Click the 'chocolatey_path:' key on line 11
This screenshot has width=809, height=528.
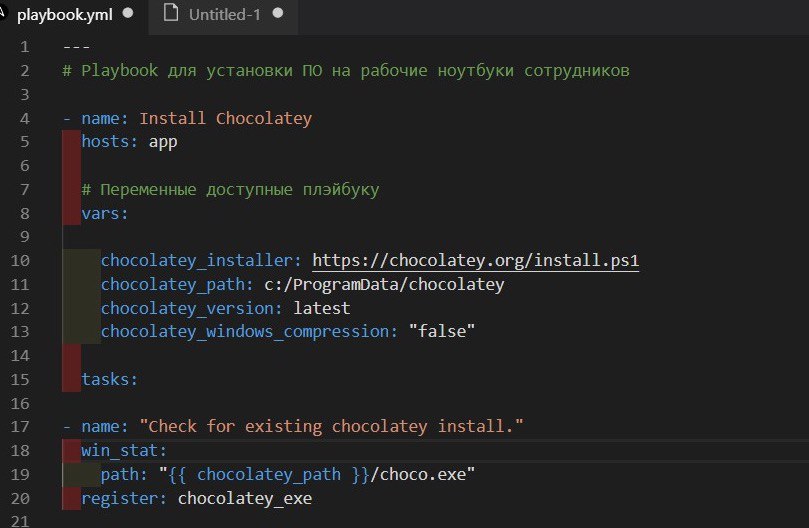pos(177,284)
